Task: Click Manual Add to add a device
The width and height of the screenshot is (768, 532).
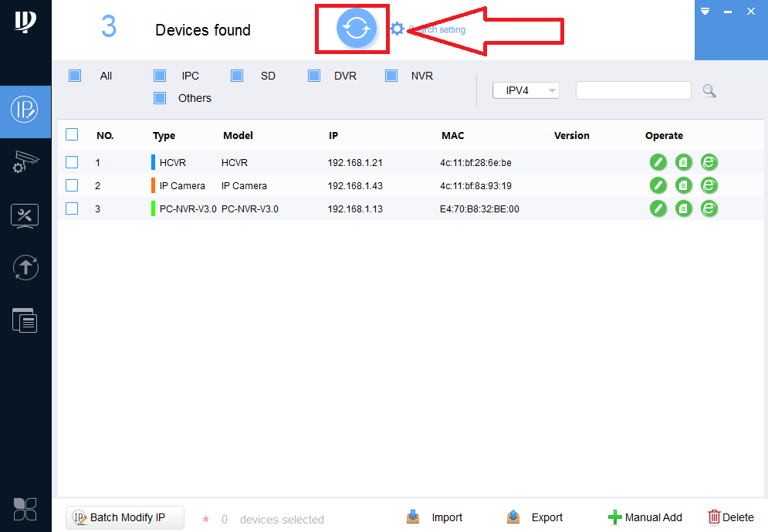Action: tap(645, 517)
